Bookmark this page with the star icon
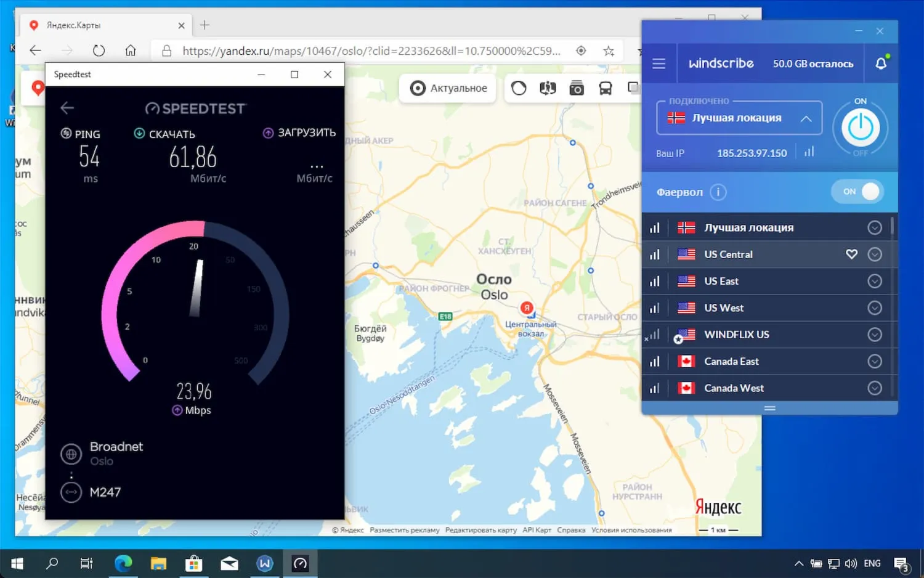The image size is (924, 578). point(609,51)
